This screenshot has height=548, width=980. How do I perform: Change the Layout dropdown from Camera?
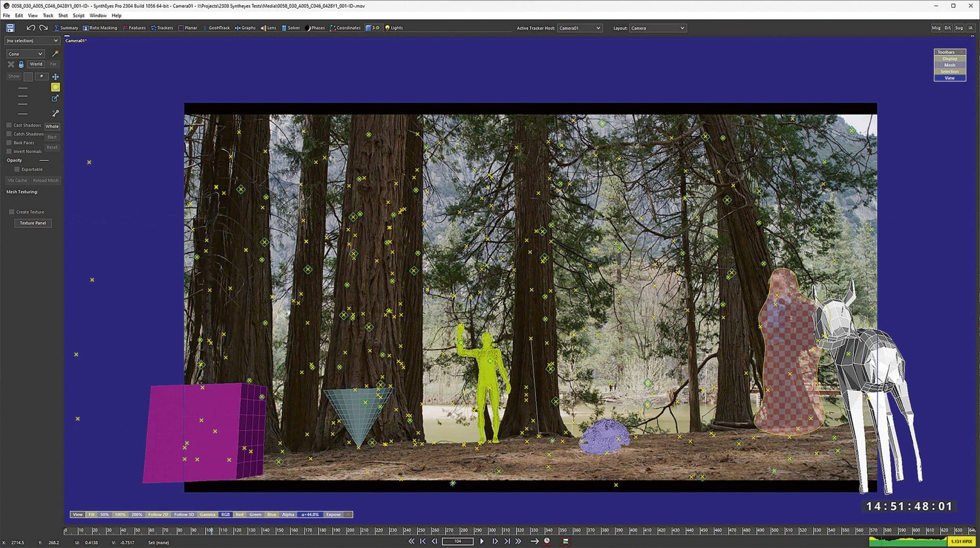pyautogui.click(x=657, y=28)
